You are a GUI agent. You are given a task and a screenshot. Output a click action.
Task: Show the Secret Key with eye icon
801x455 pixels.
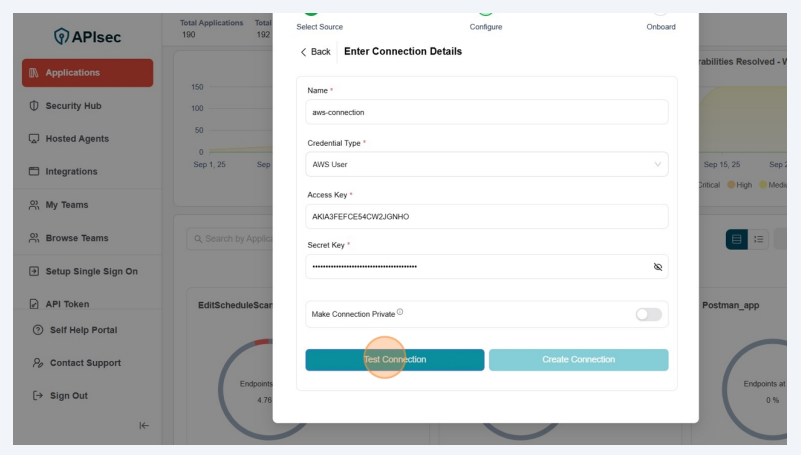coord(657,267)
